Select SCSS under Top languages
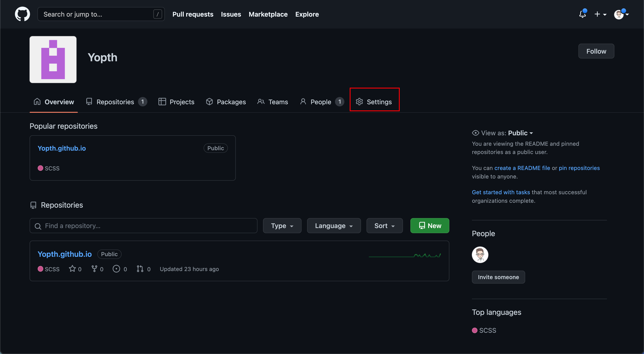Viewport: 644px width, 354px height. [487, 330]
